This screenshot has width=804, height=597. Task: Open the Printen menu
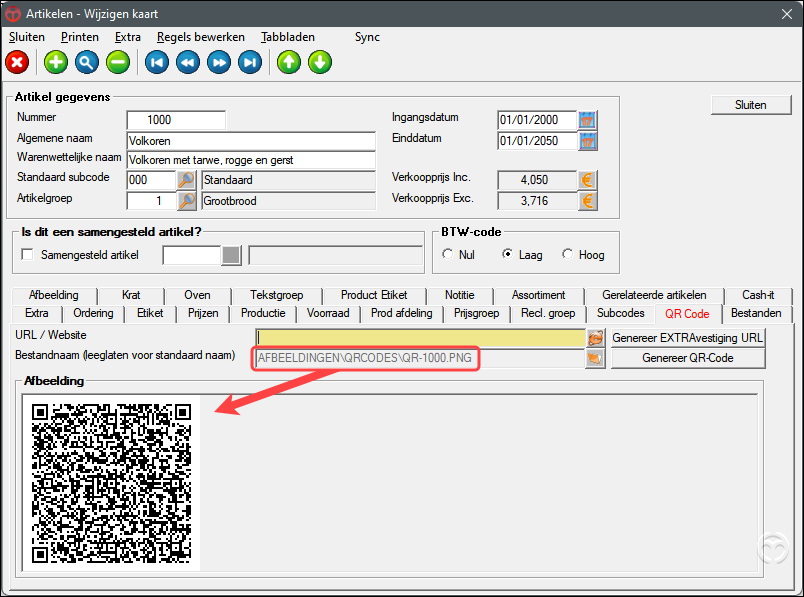[x=79, y=37]
